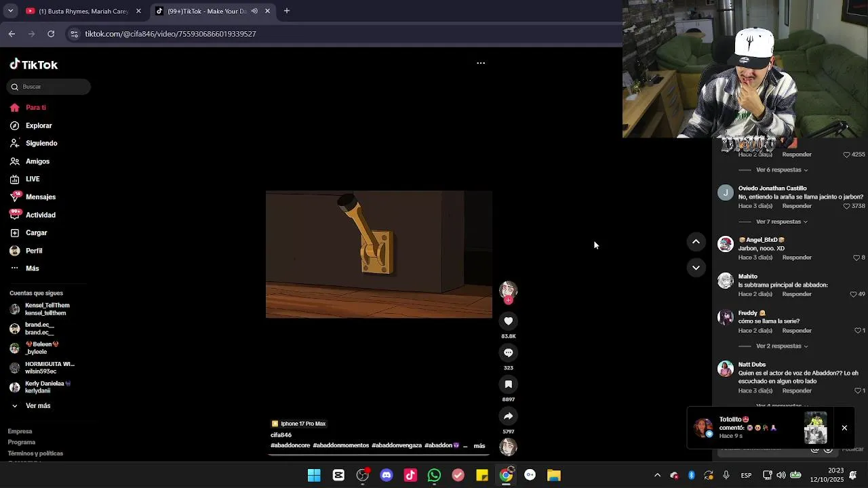The width and height of the screenshot is (868, 488).
Task: Like Oviedo Jonathan Castillo's comment heart
Action: (x=846, y=206)
